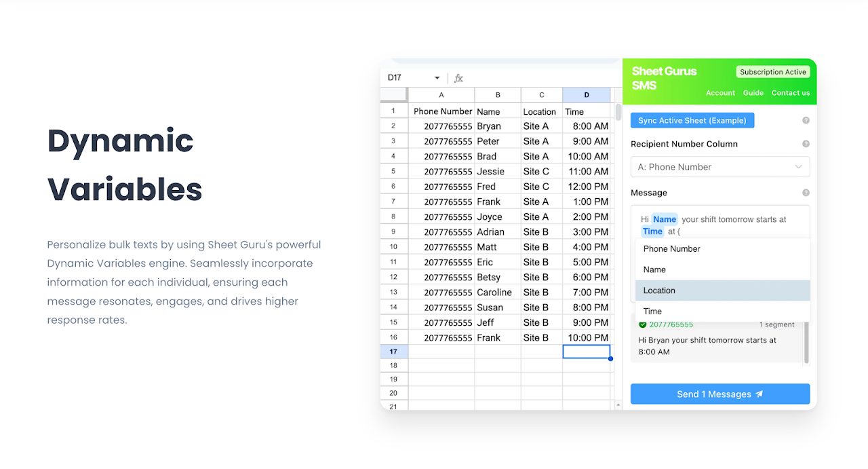Open the Guide link
The height and width of the screenshot is (469, 868).
(x=753, y=93)
